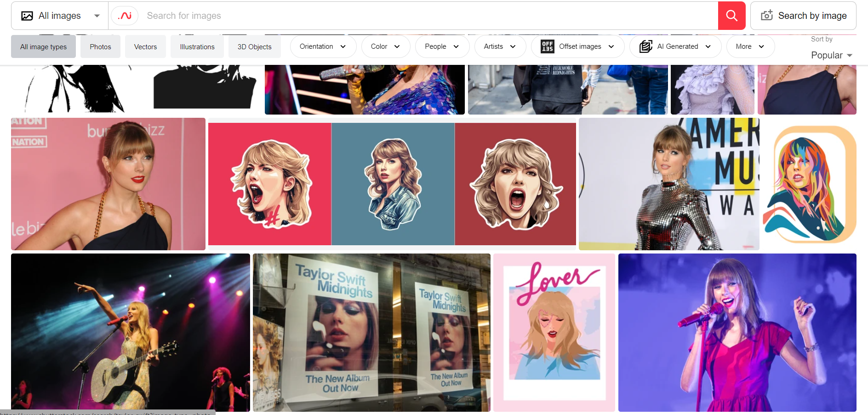Open the pink background portrait photo
This screenshot has height=415, width=868.
click(x=108, y=184)
